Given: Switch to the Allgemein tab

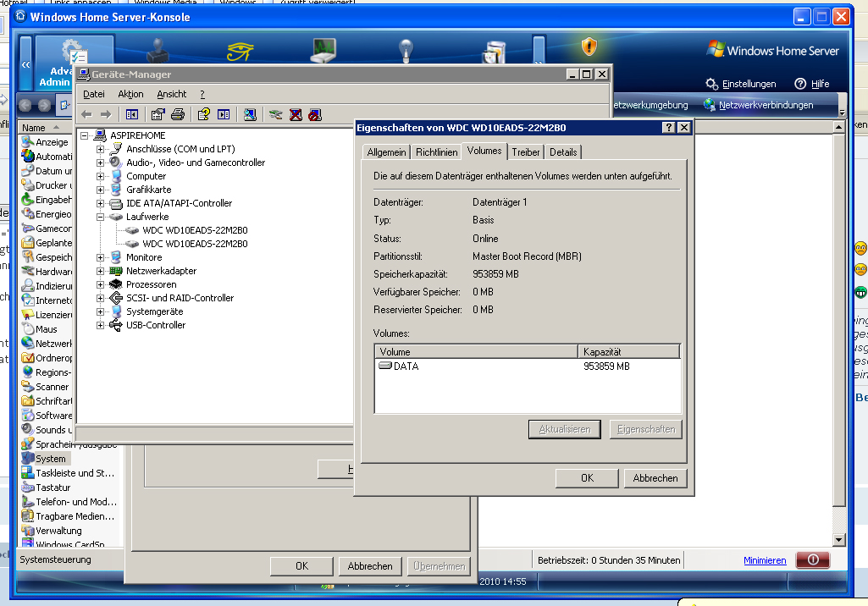Looking at the screenshot, I should tap(386, 152).
